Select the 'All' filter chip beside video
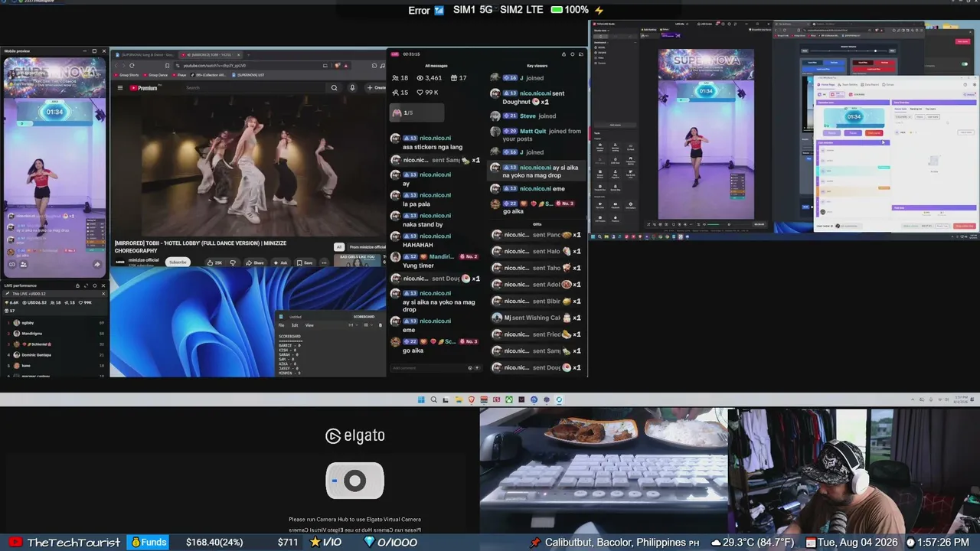 coord(339,247)
